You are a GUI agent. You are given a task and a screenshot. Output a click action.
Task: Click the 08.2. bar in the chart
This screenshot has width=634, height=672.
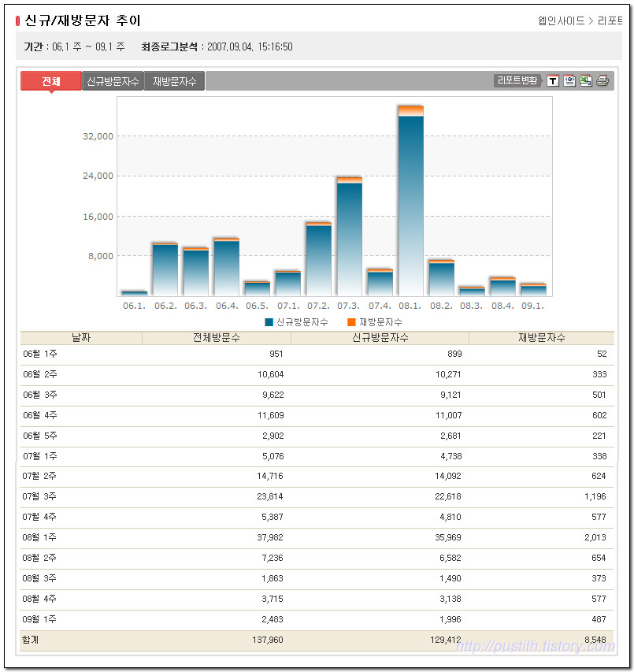click(441, 278)
